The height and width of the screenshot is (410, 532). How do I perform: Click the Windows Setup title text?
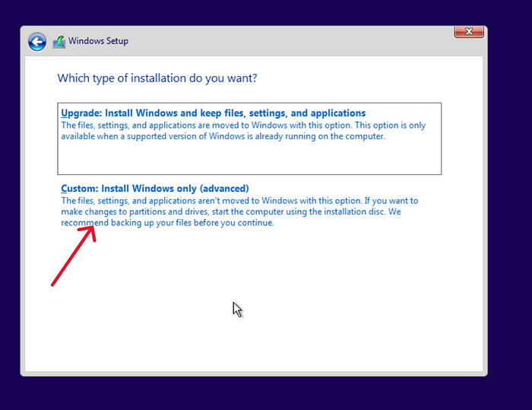[x=98, y=41]
